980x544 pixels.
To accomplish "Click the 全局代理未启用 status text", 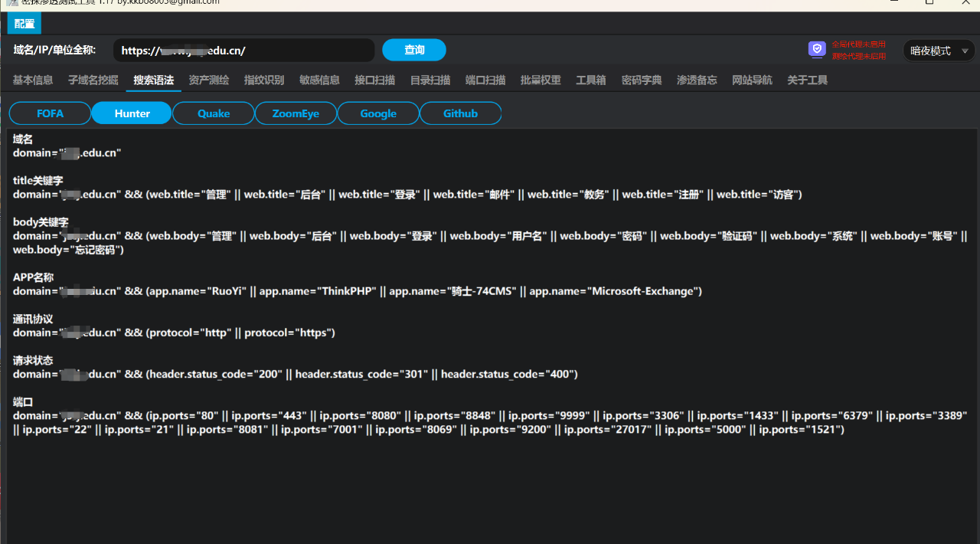I will click(858, 44).
